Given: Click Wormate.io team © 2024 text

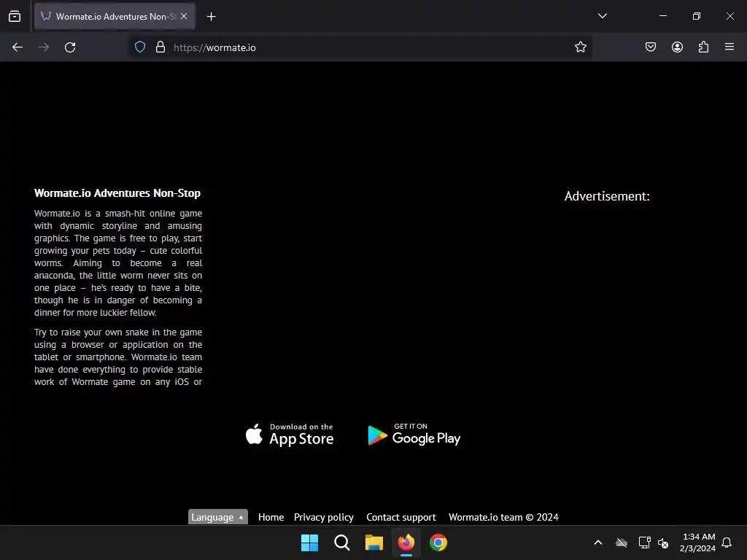Looking at the screenshot, I should 503,517.
